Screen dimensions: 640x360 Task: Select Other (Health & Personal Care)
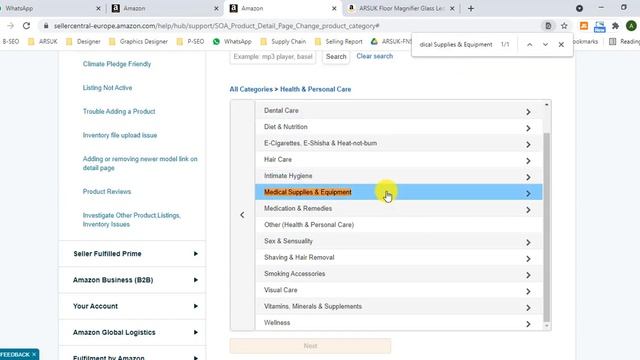pyautogui.click(x=399, y=225)
